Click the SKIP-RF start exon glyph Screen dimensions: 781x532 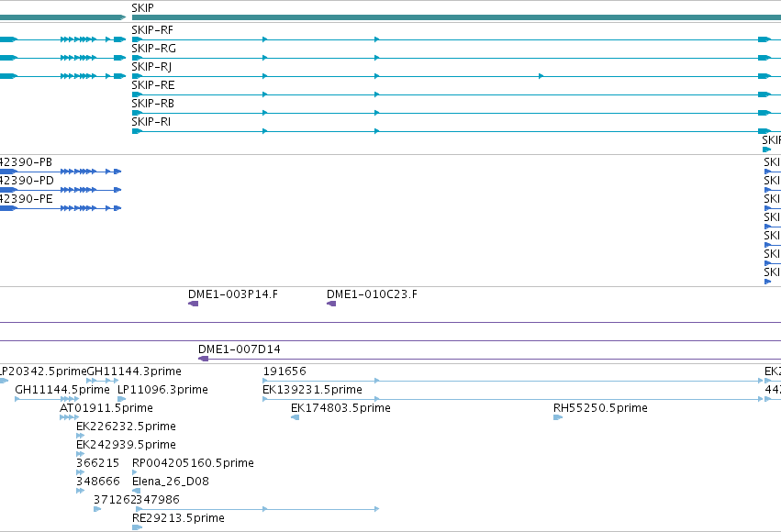pos(137,39)
